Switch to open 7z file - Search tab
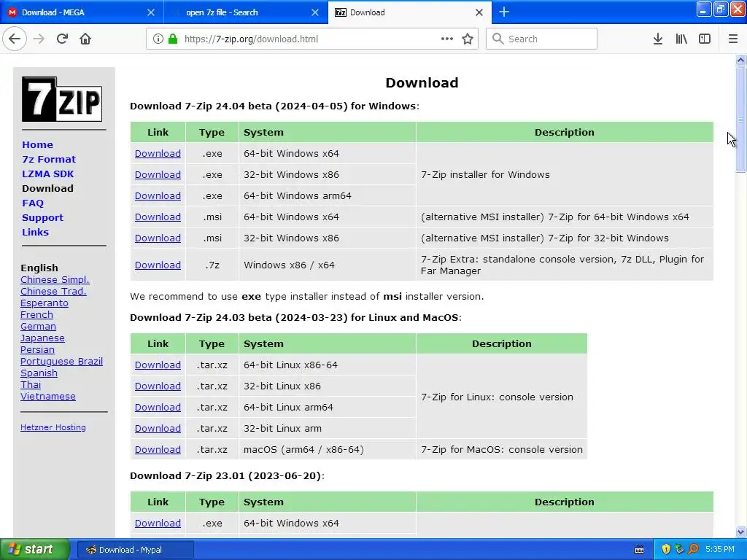Image resolution: width=747 pixels, height=560 pixels. 246,12
